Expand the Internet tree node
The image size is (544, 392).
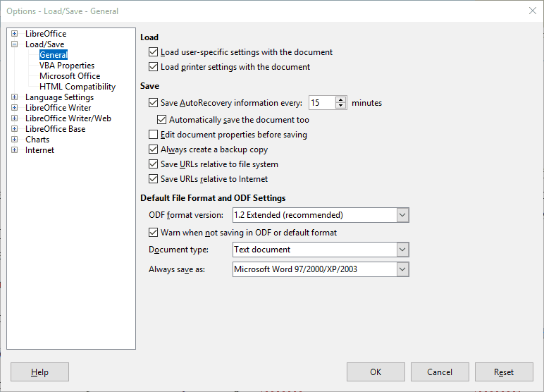pyautogui.click(x=14, y=150)
